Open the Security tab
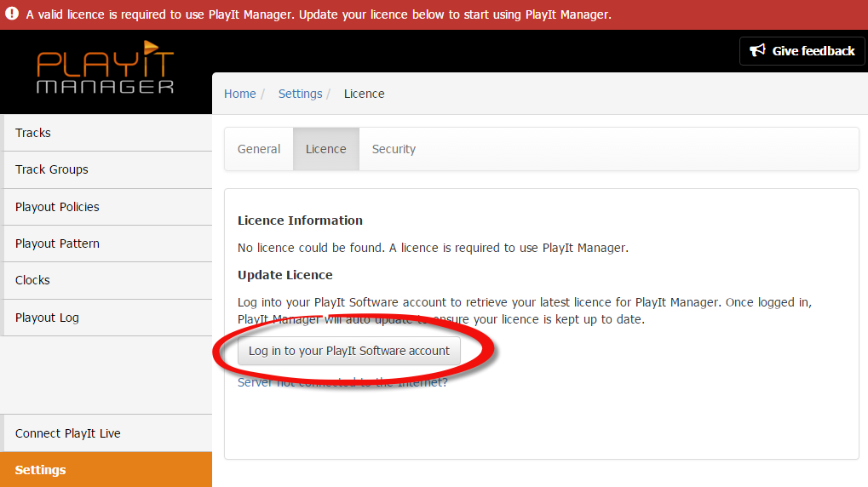Viewport: 868px width, 487px height. (394, 149)
